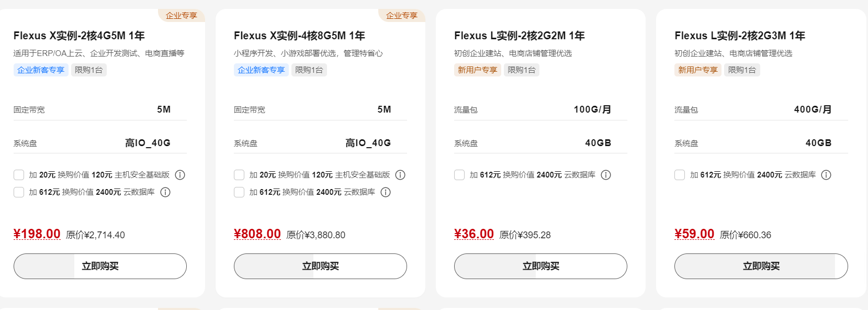This screenshot has width=868, height=310.
Task: Check 加612元 云数据库 box in 4核8G5M card
Action: point(239,192)
